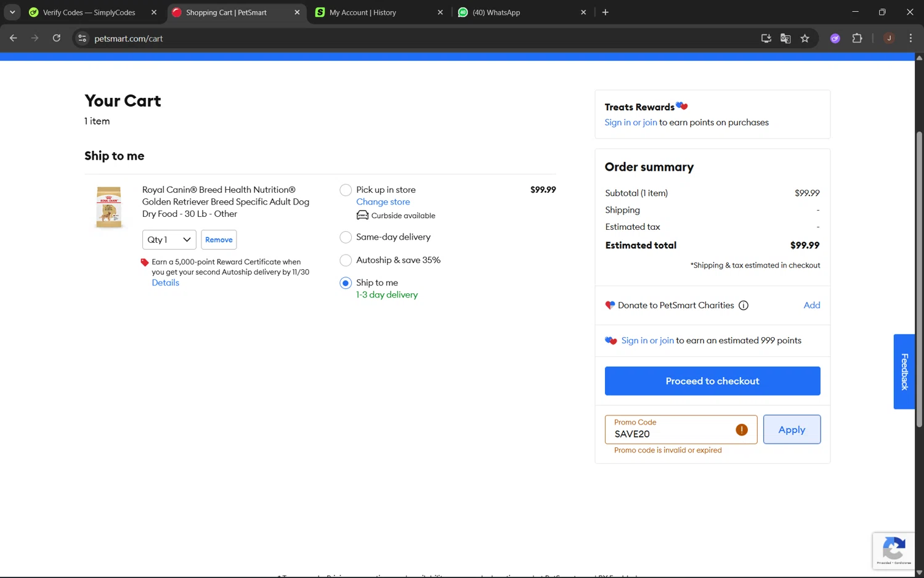Open the tab search dropdown arrow

pyautogui.click(x=12, y=12)
